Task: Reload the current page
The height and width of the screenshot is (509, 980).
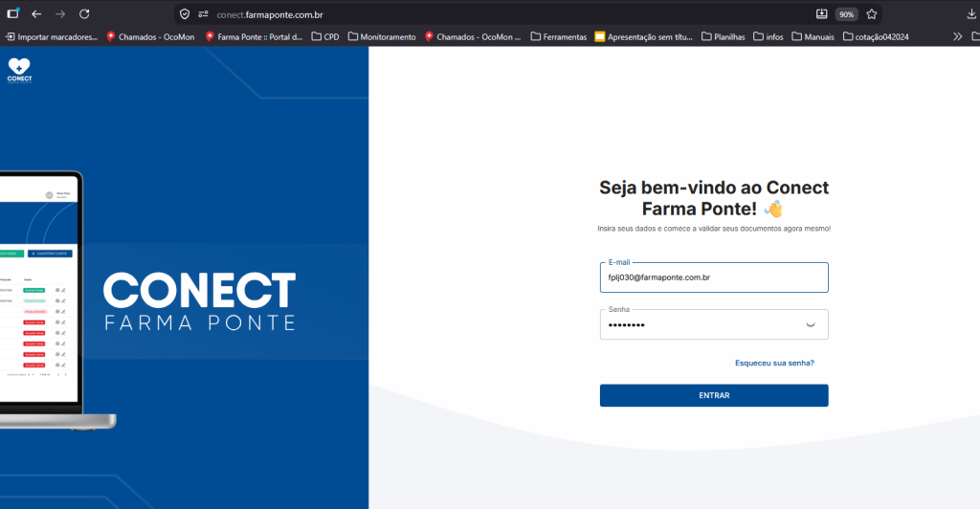Action: (x=84, y=14)
